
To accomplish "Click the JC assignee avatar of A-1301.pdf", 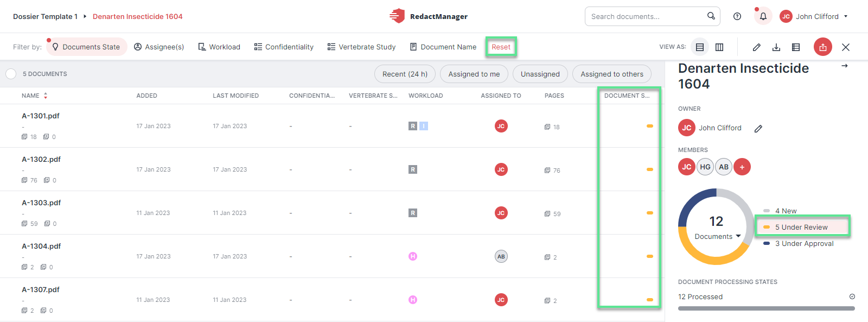I will [501, 126].
